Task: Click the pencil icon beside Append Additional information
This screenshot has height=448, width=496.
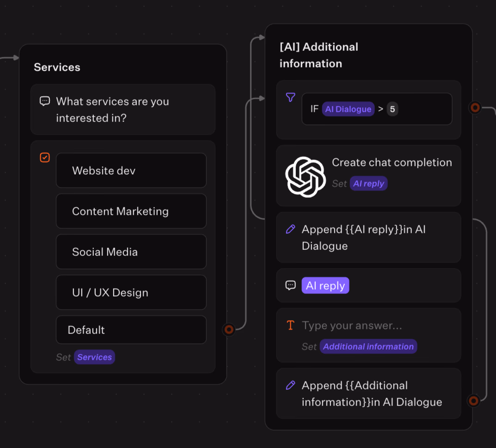Action: tap(290, 385)
